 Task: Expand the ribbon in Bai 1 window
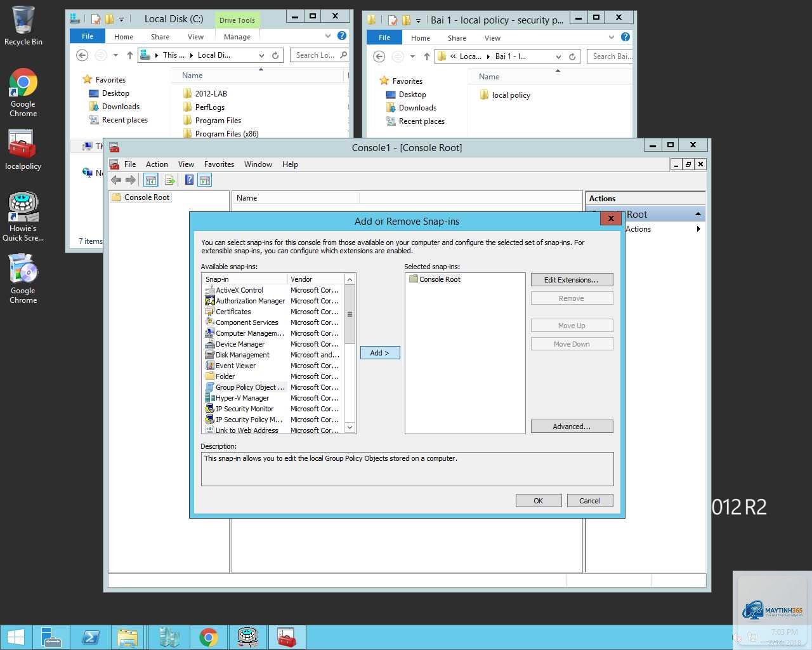coord(612,37)
